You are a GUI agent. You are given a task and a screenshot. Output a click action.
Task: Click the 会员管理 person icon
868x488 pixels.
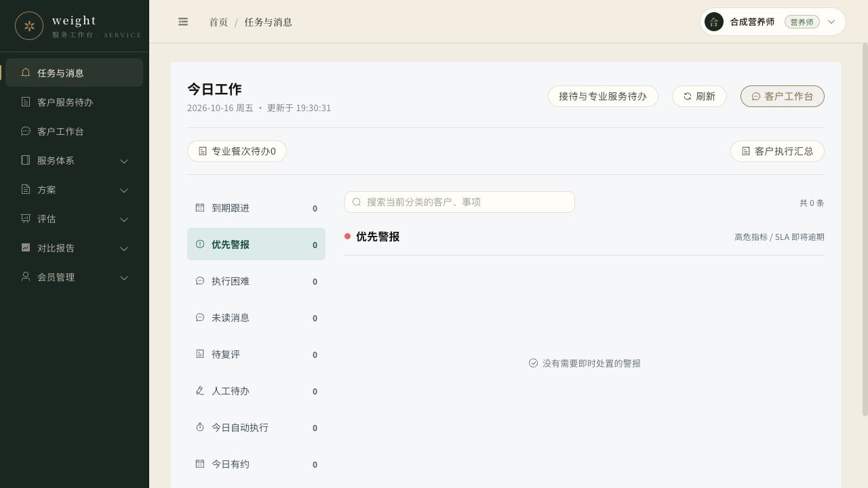pyautogui.click(x=26, y=277)
